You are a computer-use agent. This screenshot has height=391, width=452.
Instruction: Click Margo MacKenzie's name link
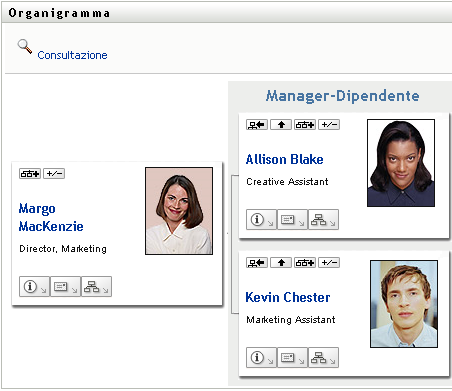tap(51, 217)
